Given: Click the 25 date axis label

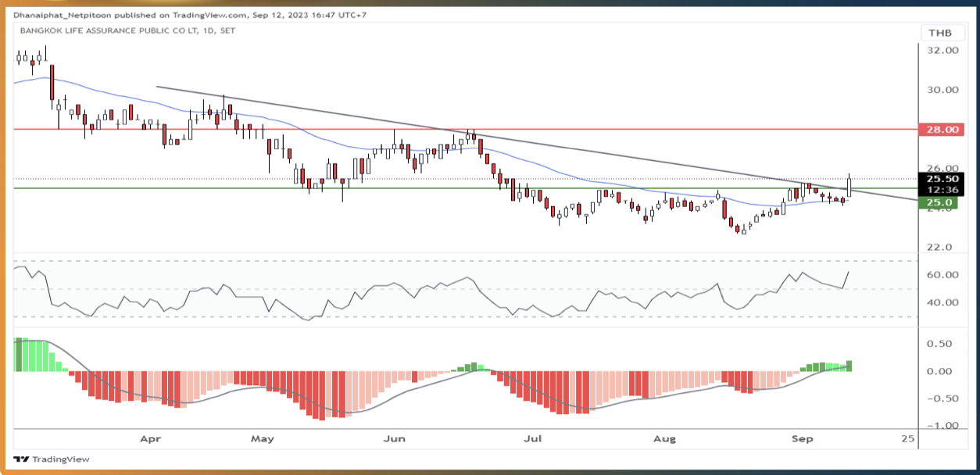Looking at the screenshot, I should tap(907, 439).
